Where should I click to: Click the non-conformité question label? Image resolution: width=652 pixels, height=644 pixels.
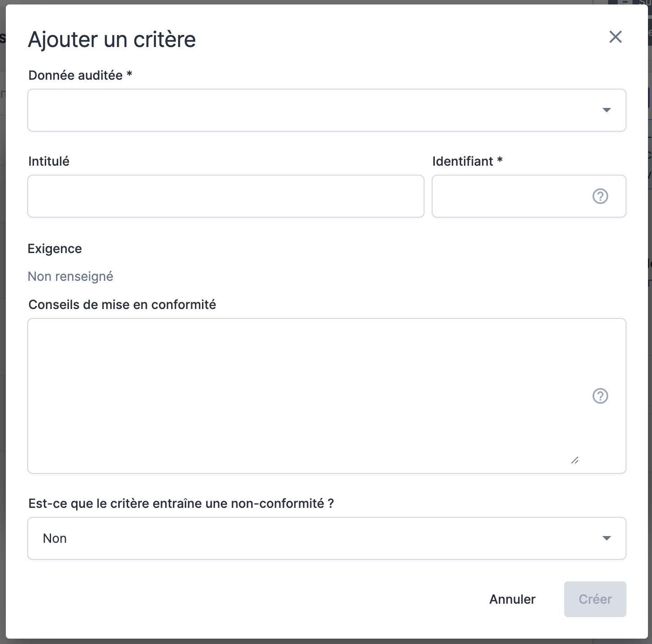(x=181, y=503)
